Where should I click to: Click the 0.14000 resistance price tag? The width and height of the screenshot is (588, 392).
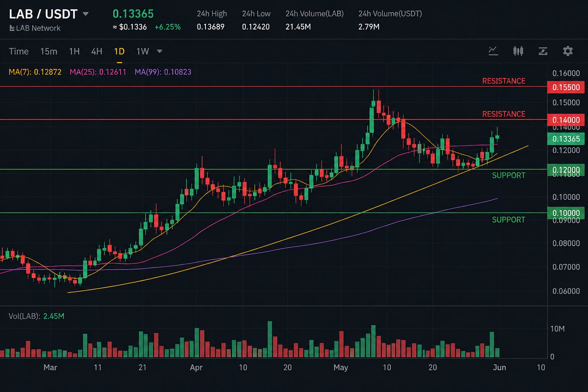566,120
